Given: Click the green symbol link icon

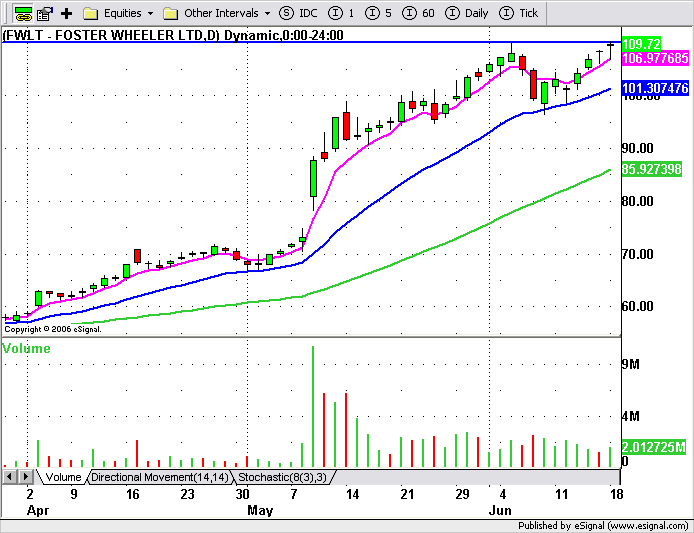Looking at the screenshot, I should coord(23,13).
